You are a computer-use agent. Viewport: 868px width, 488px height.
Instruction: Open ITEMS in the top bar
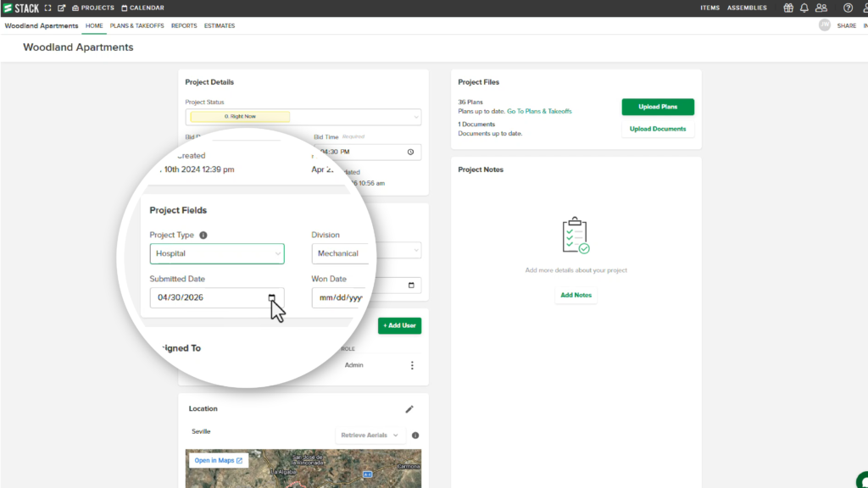coord(709,8)
